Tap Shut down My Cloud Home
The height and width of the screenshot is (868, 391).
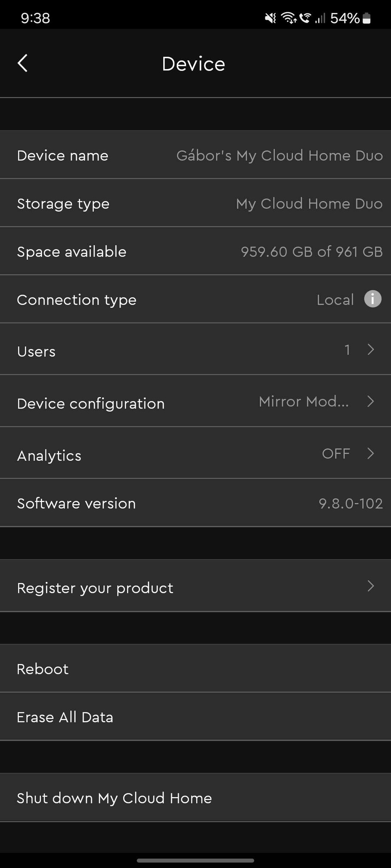point(115,798)
